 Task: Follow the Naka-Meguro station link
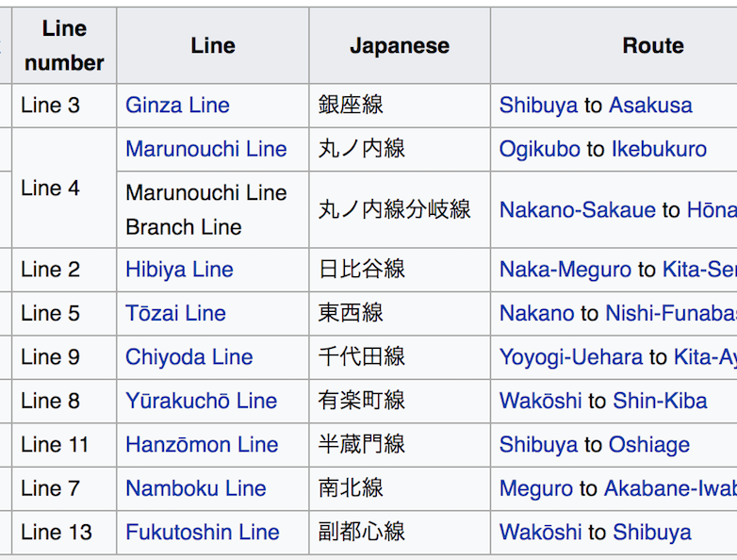pyautogui.click(x=565, y=270)
